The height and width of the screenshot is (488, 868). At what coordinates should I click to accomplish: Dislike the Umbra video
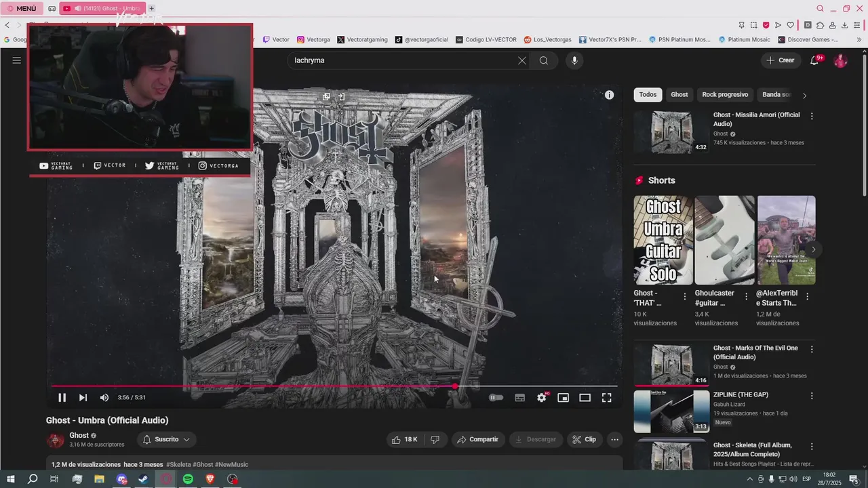coord(435,439)
